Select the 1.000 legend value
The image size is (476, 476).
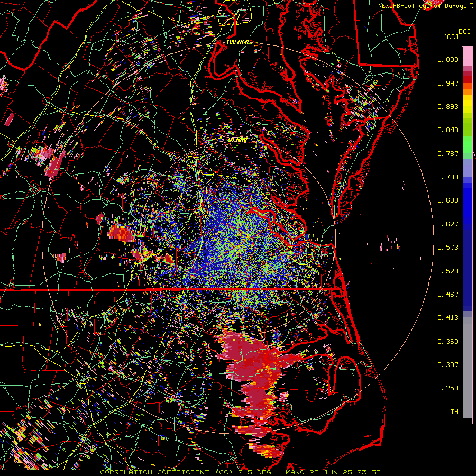click(x=448, y=59)
